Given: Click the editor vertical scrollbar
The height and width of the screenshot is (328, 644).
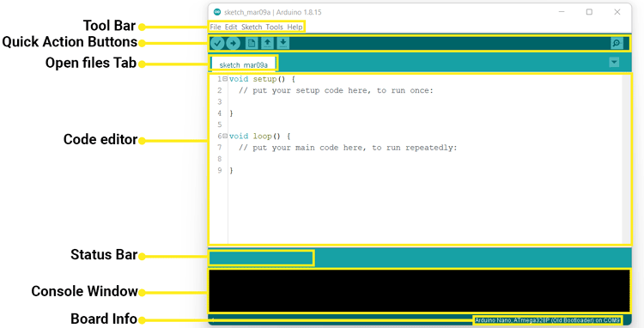Looking at the screenshot, I should [627, 159].
